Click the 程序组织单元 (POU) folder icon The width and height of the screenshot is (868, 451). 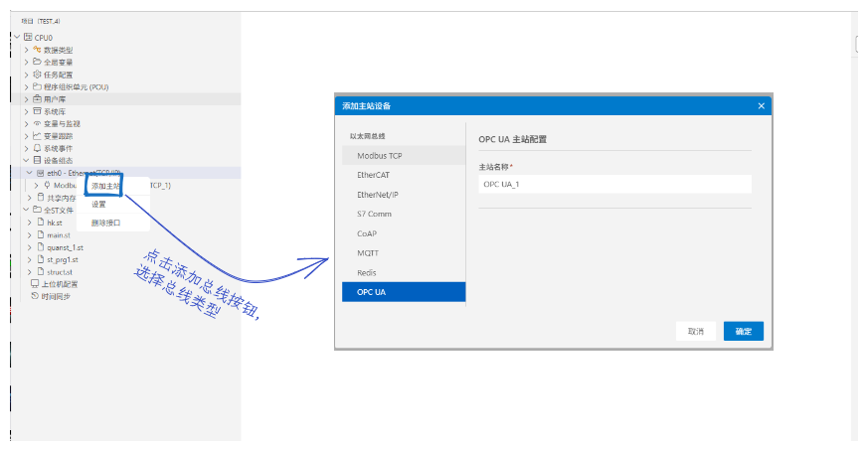pyautogui.click(x=37, y=86)
